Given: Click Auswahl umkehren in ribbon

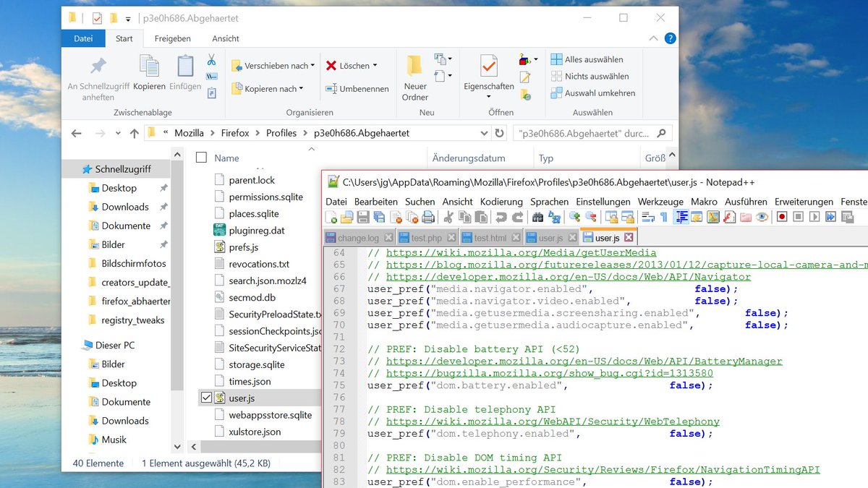Looking at the screenshot, I should [593, 93].
